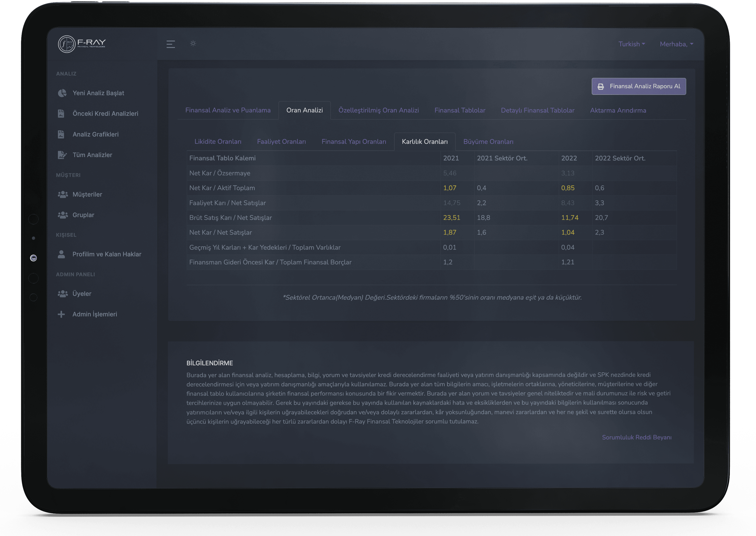The height and width of the screenshot is (536, 756).
Task: Toggle the hamburger sidebar menu icon
Action: (170, 44)
